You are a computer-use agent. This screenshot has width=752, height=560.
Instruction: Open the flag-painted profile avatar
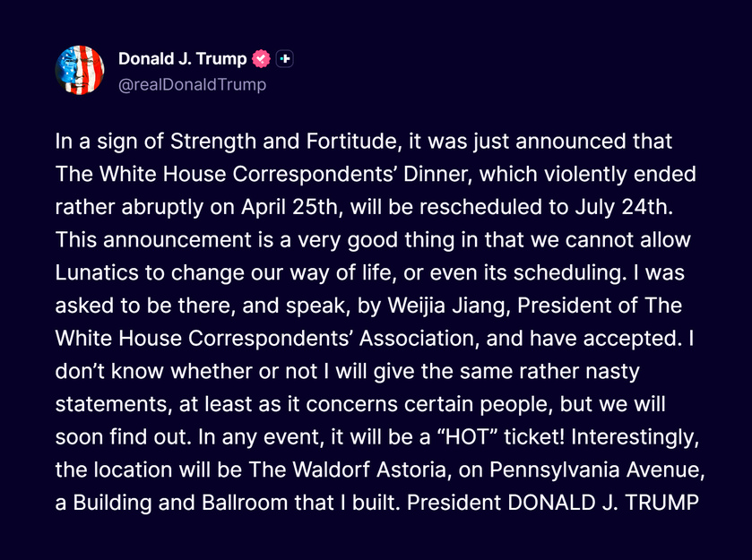pyautogui.click(x=80, y=70)
